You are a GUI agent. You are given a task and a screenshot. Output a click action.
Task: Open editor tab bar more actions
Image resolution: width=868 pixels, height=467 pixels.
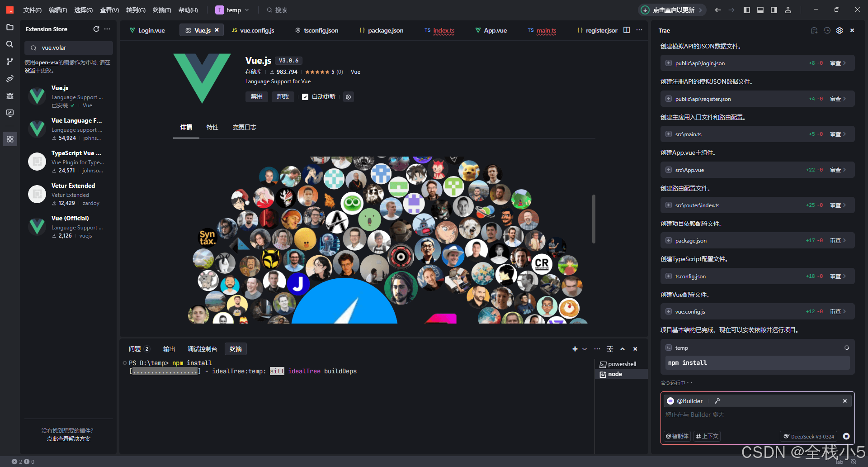[x=639, y=30]
